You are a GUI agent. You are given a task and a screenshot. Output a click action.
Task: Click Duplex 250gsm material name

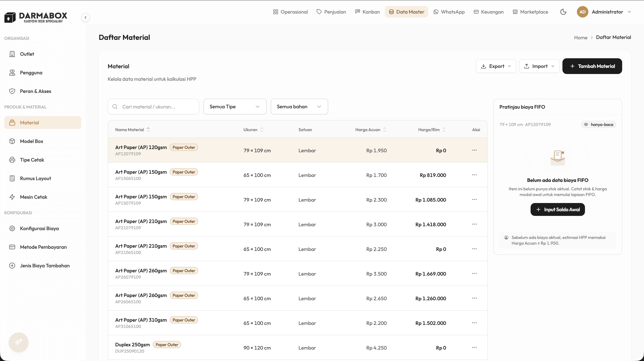pyautogui.click(x=133, y=345)
